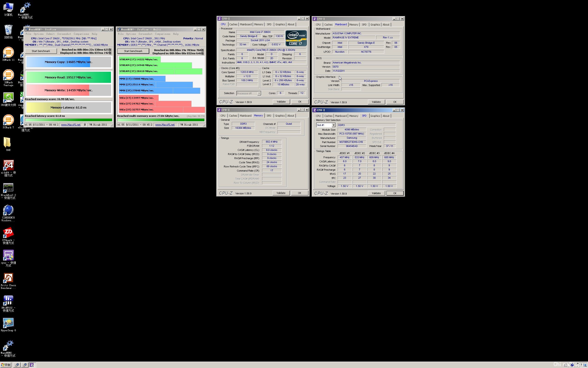Launch the cpuz desktop shortcut
The height and width of the screenshot is (368, 588).
(x=8, y=258)
